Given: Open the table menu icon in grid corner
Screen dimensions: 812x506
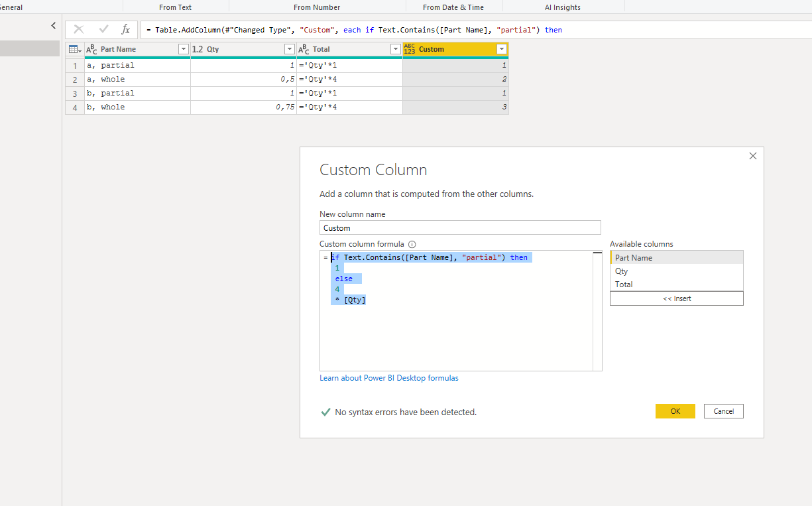Looking at the screenshot, I should point(75,49).
